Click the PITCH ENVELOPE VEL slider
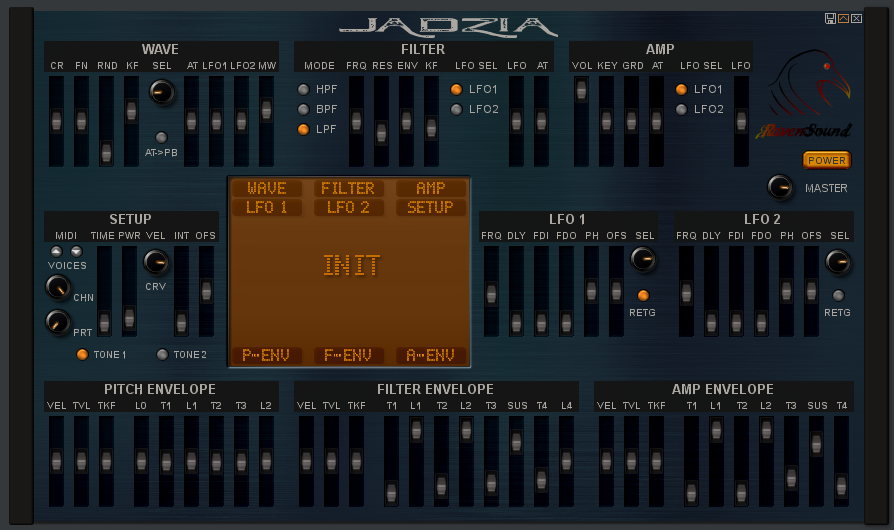The image size is (894, 530). tap(56, 461)
